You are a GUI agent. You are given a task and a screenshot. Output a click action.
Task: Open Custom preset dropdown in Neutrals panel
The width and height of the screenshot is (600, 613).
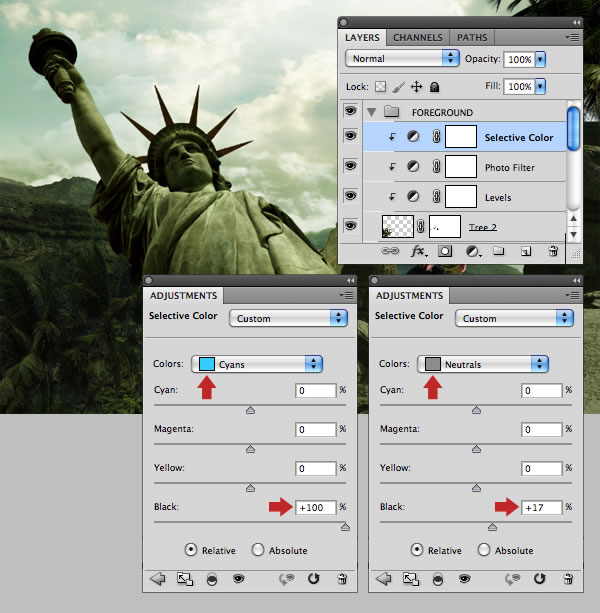click(x=514, y=318)
